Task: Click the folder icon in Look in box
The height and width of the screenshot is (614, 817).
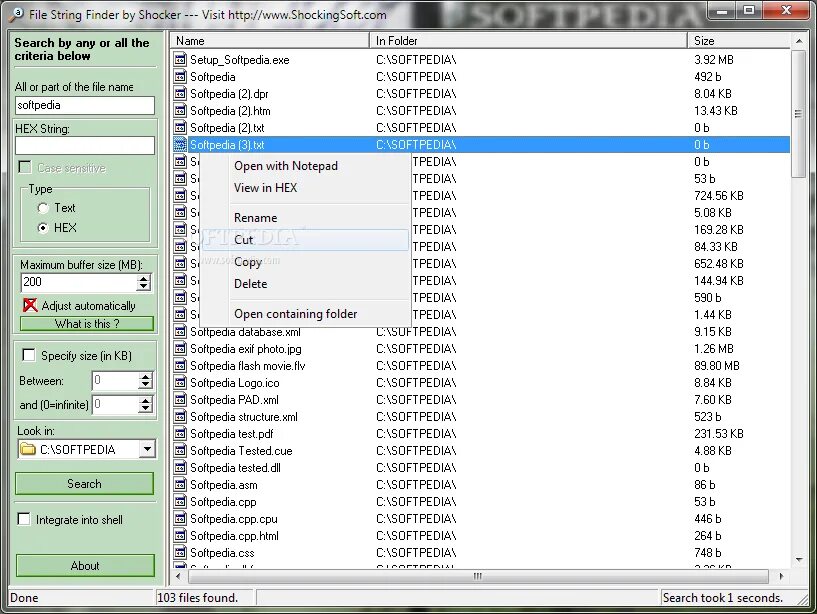Action: pyautogui.click(x=28, y=449)
